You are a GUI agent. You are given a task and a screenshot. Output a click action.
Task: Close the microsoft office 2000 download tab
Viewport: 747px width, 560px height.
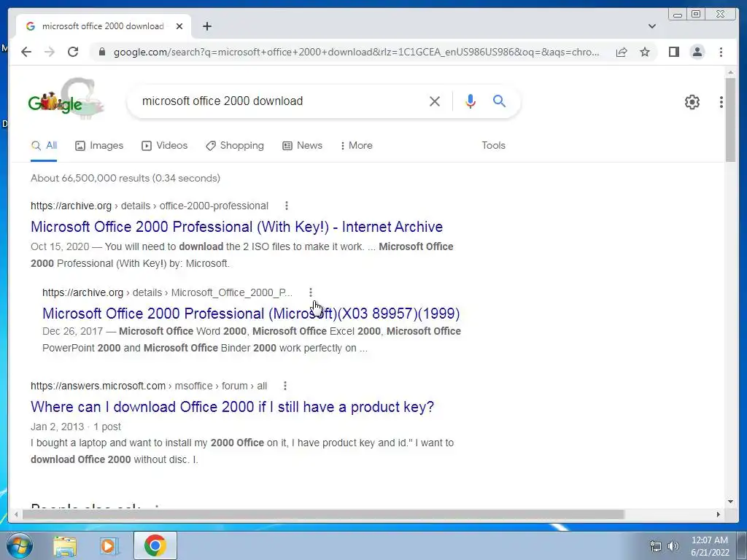pyautogui.click(x=179, y=26)
